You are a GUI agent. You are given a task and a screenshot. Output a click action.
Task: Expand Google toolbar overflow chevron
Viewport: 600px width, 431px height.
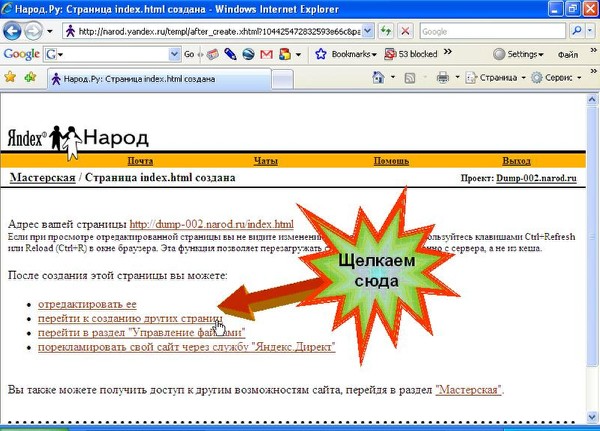coord(448,51)
